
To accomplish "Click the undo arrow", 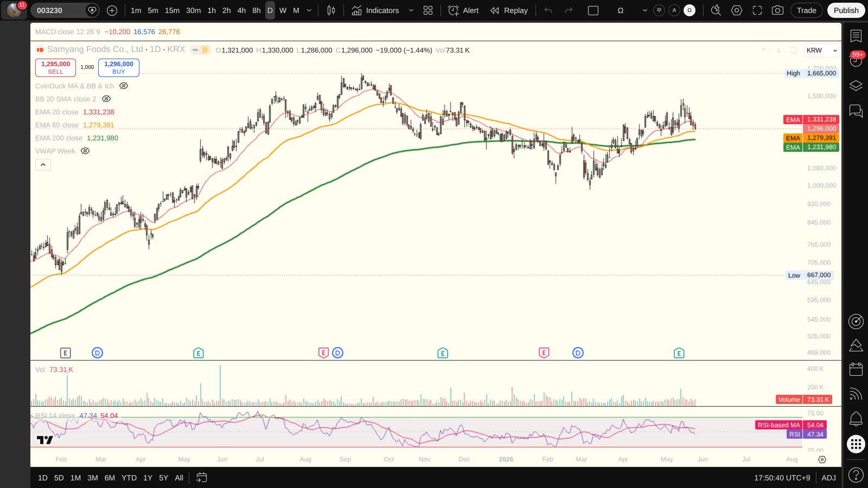I will [x=548, y=10].
